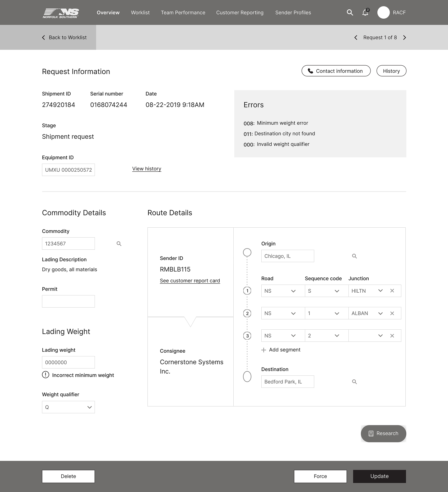
Task: Expand the Weight qualifier Q dropdown
Action: 68,407
